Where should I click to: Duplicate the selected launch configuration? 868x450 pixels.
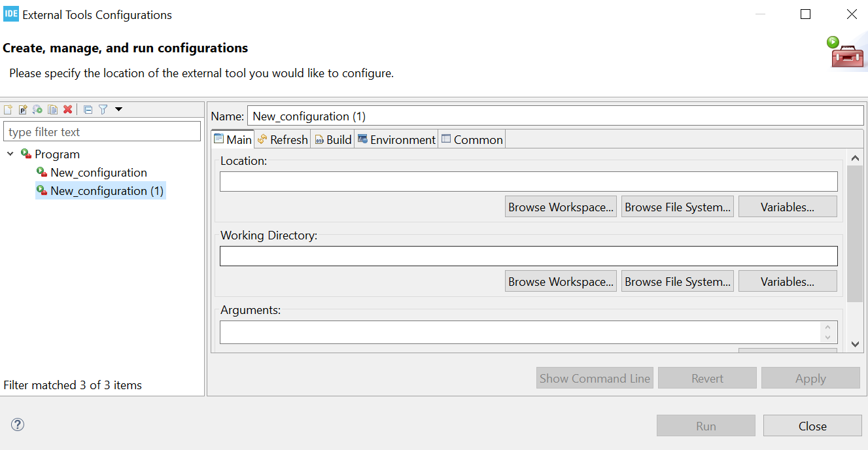pos(52,109)
